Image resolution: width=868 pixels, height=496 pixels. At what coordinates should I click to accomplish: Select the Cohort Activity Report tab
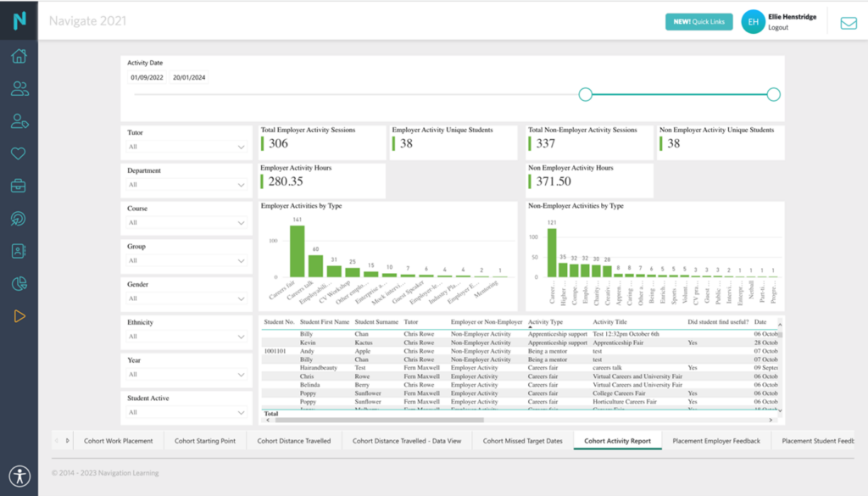pos(617,441)
